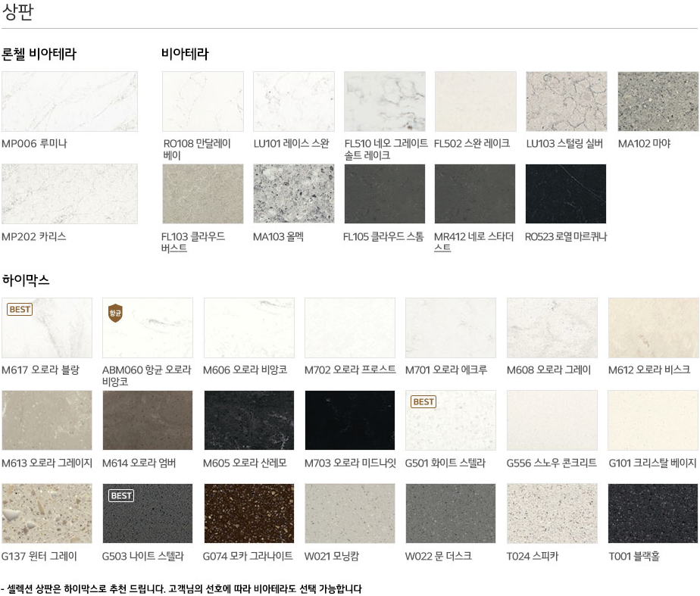700x596 pixels.
Task: Select the G137 윈터 그레이 swatch
Action: [47, 513]
